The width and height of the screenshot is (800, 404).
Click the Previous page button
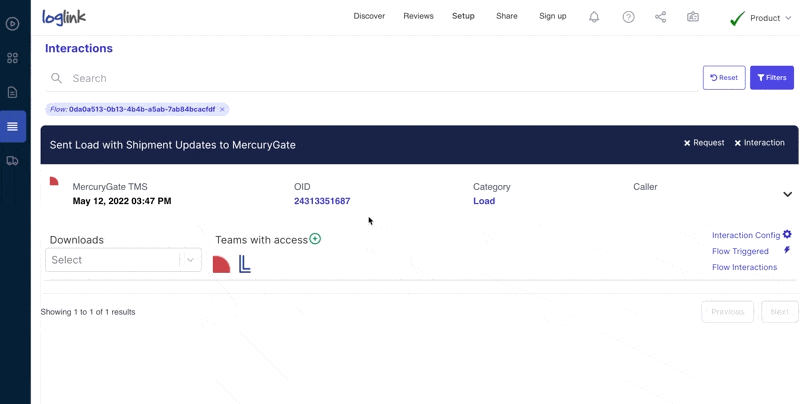coord(728,312)
